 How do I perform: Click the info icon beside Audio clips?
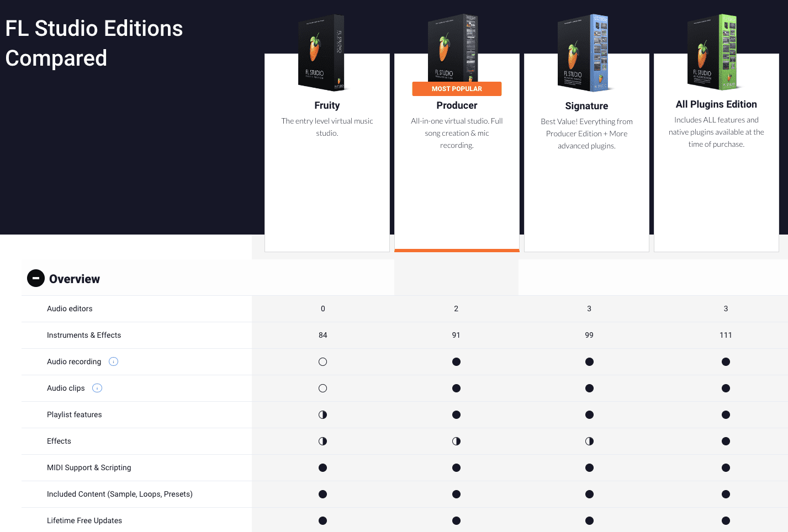coord(97,389)
